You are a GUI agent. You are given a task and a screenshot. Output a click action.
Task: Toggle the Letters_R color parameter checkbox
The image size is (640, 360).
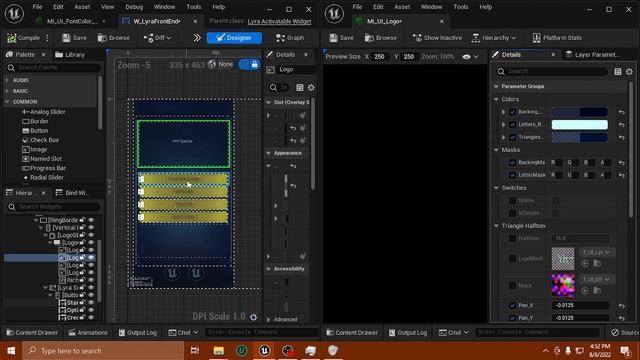point(513,124)
